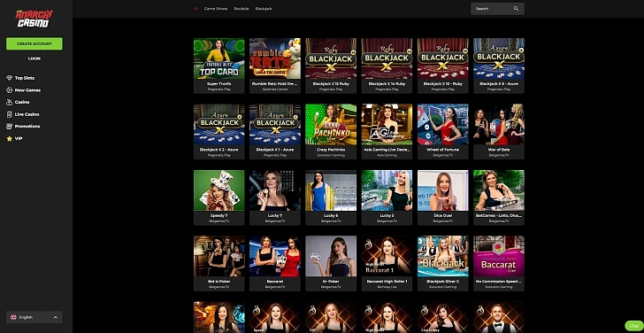Select the Roulette category tab

tap(241, 9)
